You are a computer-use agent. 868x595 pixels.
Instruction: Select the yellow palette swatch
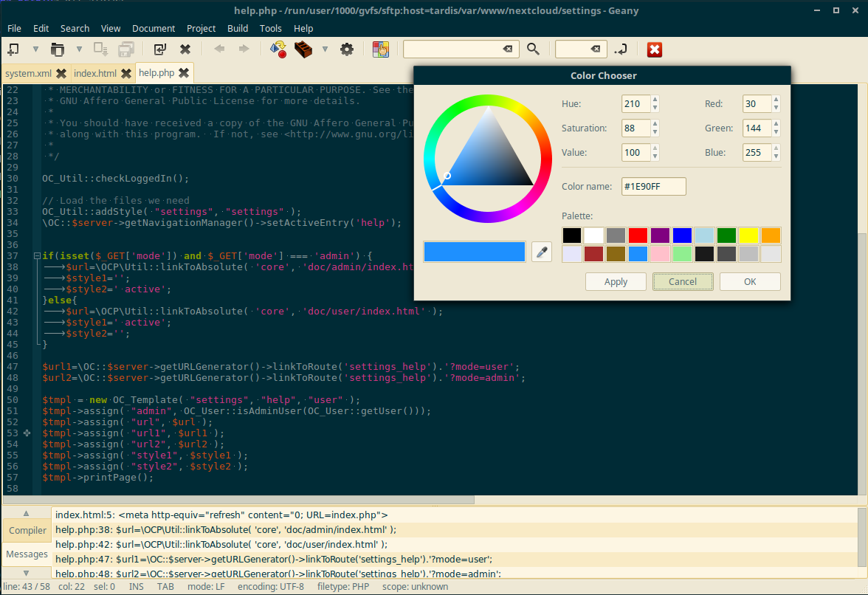point(748,235)
